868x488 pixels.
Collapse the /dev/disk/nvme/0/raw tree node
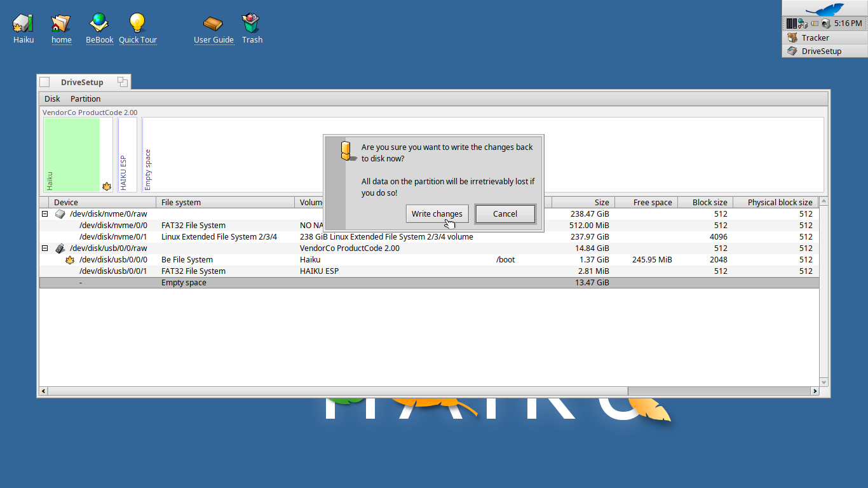coord(45,214)
